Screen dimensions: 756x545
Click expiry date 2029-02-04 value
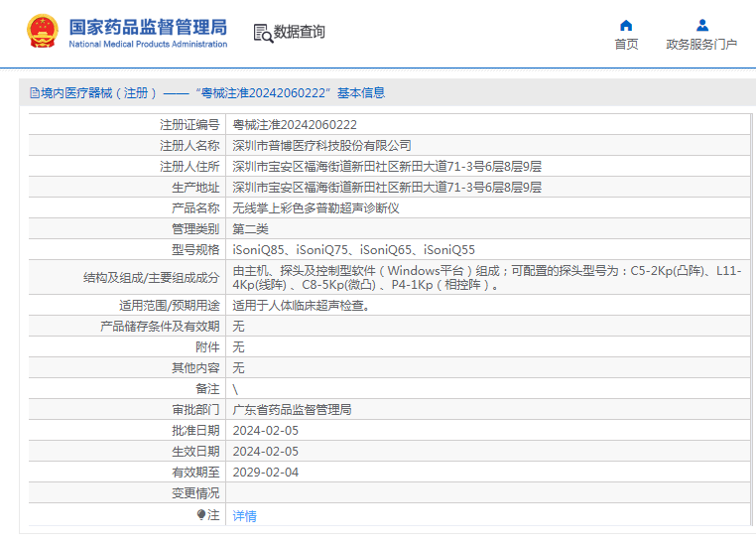(265, 473)
